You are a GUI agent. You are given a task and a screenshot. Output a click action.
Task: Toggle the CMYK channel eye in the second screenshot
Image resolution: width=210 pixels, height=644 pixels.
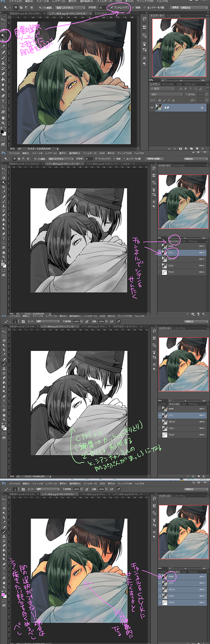coord(160,246)
